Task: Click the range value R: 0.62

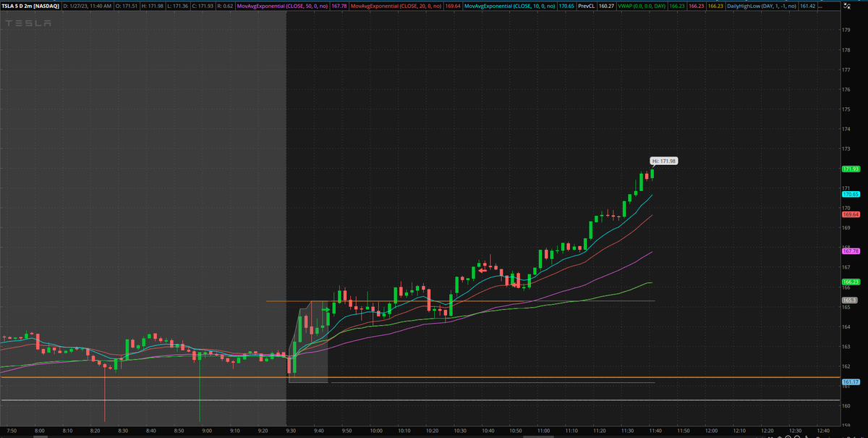Action: point(225,6)
